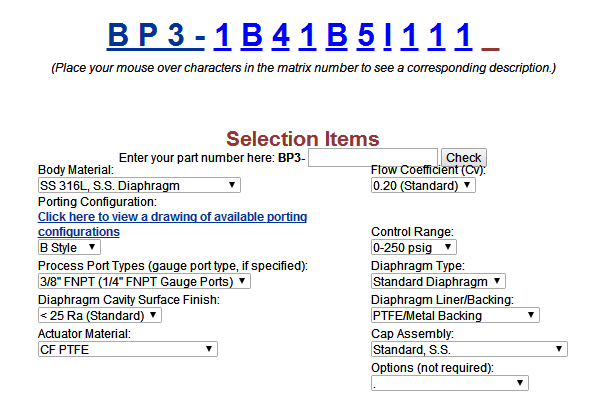Open the Body Material dropdown
The height and width of the screenshot is (402, 598).
click(139, 185)
